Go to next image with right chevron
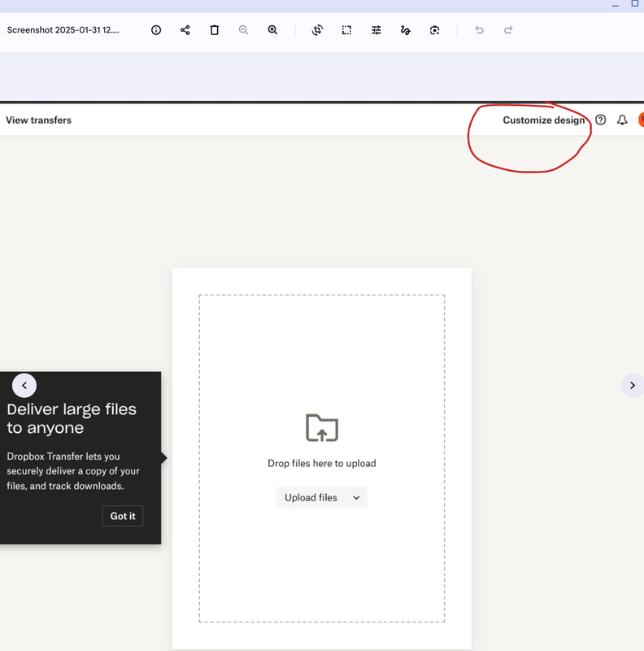 coord(633,386)
